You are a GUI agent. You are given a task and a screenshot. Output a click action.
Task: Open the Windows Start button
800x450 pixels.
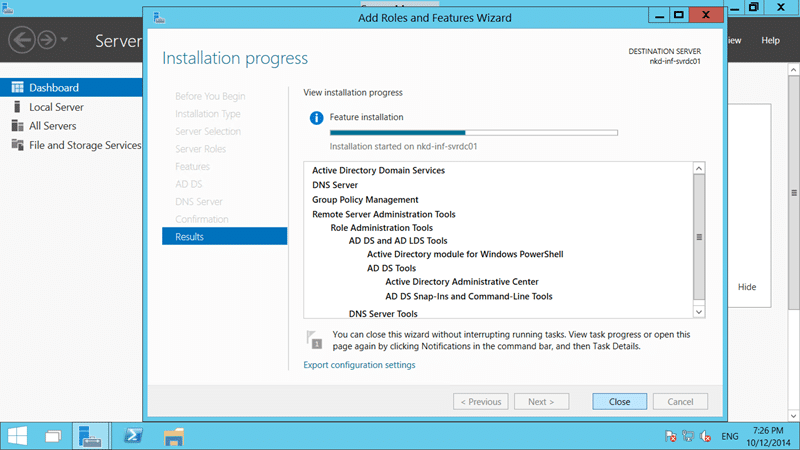pos(17,436)
